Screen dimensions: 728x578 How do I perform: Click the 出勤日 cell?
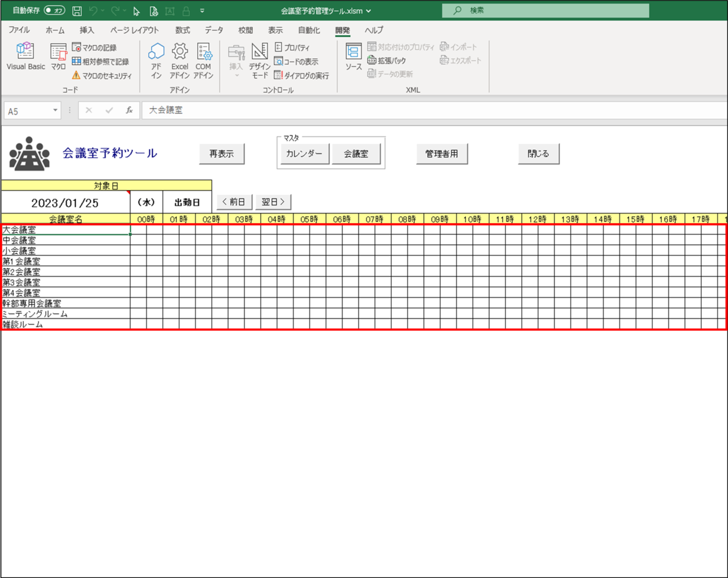click(187, 203)
